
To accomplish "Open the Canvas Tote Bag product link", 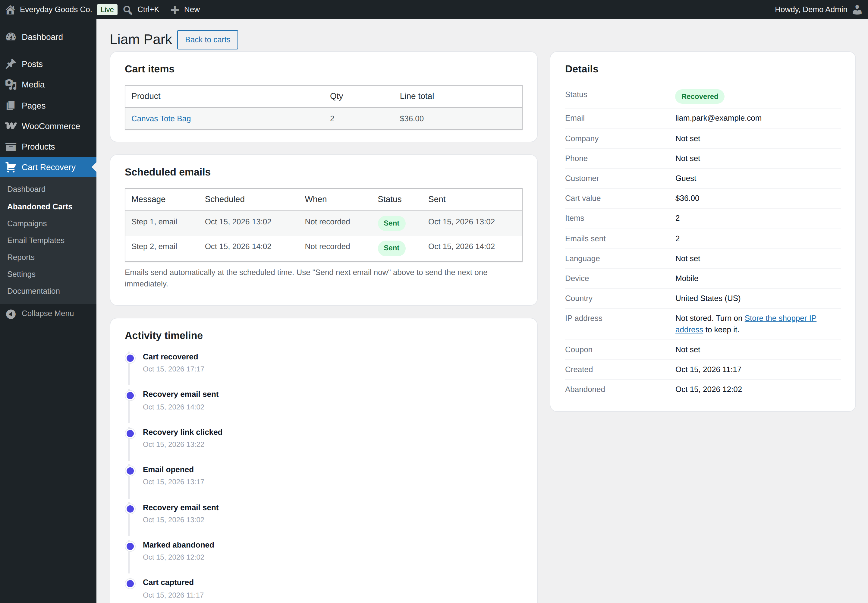I will pyautogui.click(x=161, y=118).
